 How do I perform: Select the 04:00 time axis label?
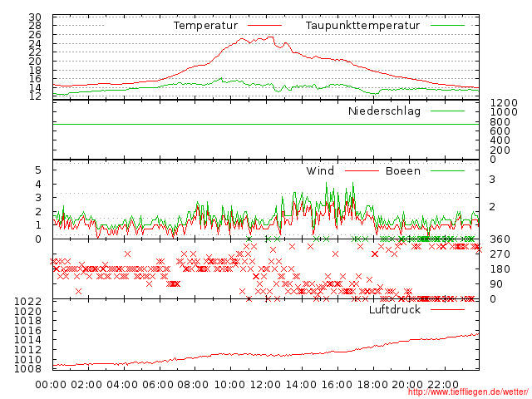point(122,385)
